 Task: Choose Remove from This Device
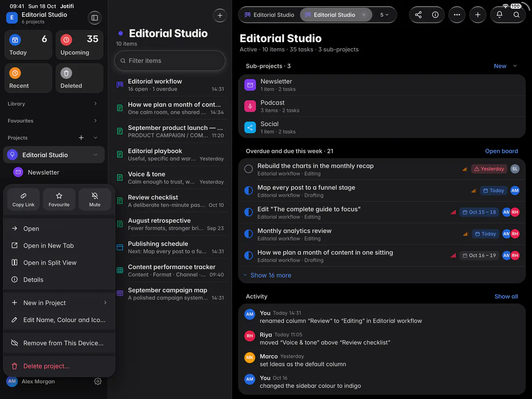tap(59, 343)
